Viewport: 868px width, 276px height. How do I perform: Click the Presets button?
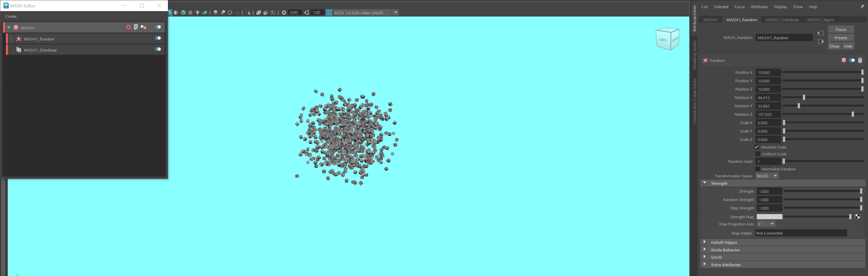click(x=840, y=38)
